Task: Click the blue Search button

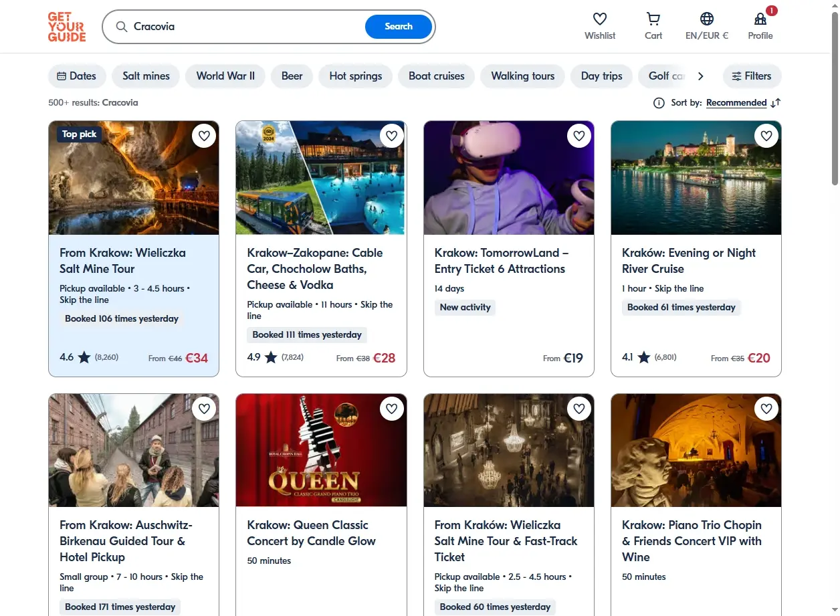Action: click(399, 27)
